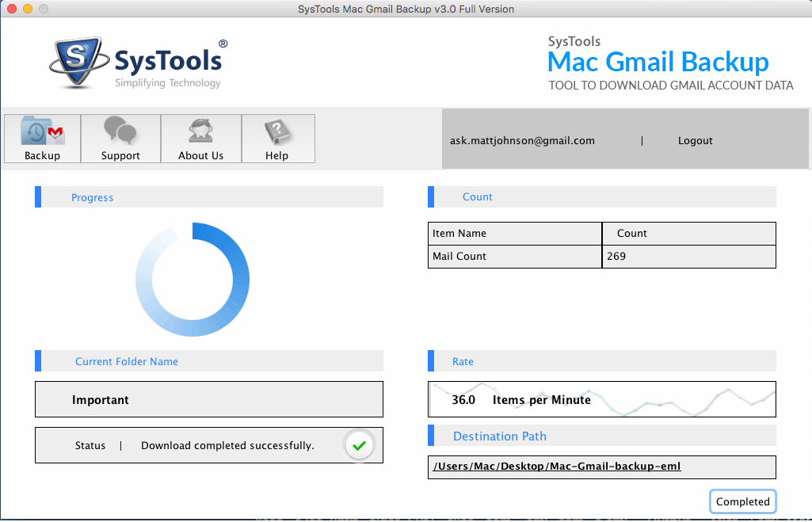
Task: Click the account email ask.mattjohnson@gmail.com
Action: pos(522,141)
